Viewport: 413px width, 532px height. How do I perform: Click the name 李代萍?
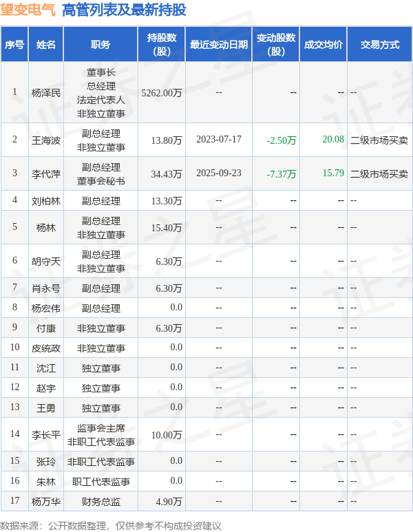tap(46, 174)
